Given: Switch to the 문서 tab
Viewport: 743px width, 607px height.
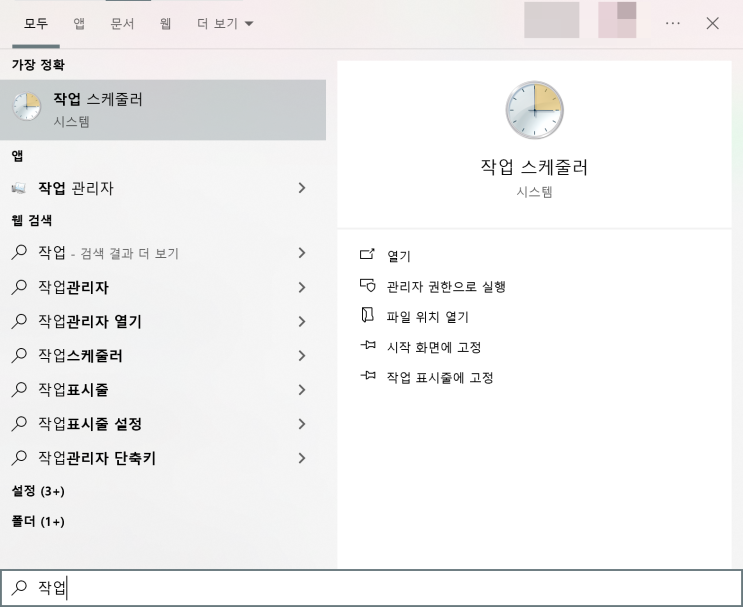Looking at the screenshot, I should tap(122, 23).
